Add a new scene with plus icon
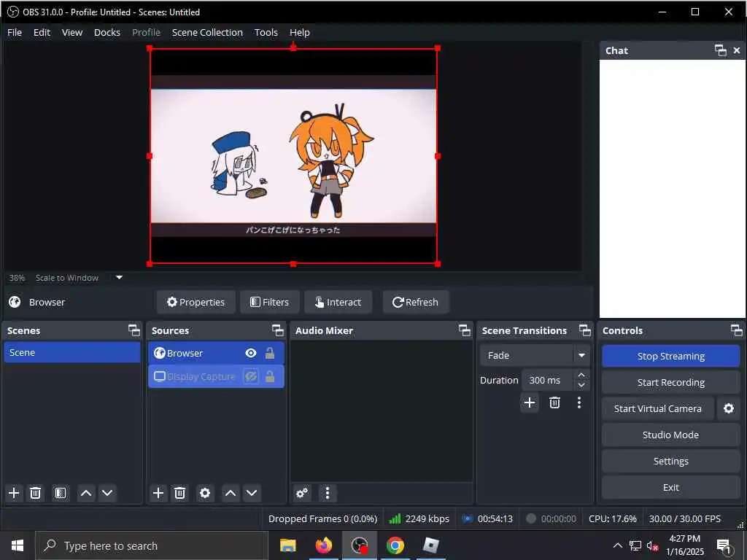The width and height of the screenshot is (747, 560). [x=15, y=493]
